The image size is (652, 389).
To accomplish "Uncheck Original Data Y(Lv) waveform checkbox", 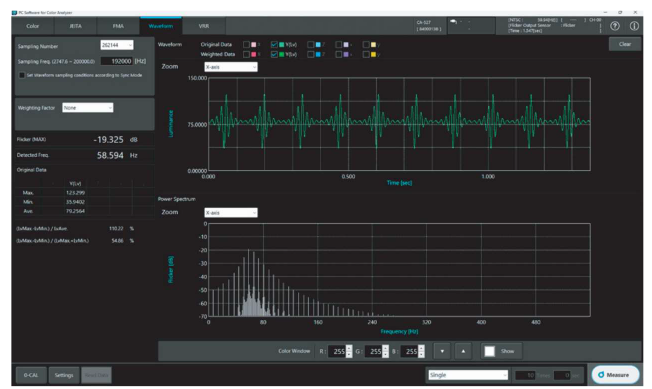I will pos(274,44).
